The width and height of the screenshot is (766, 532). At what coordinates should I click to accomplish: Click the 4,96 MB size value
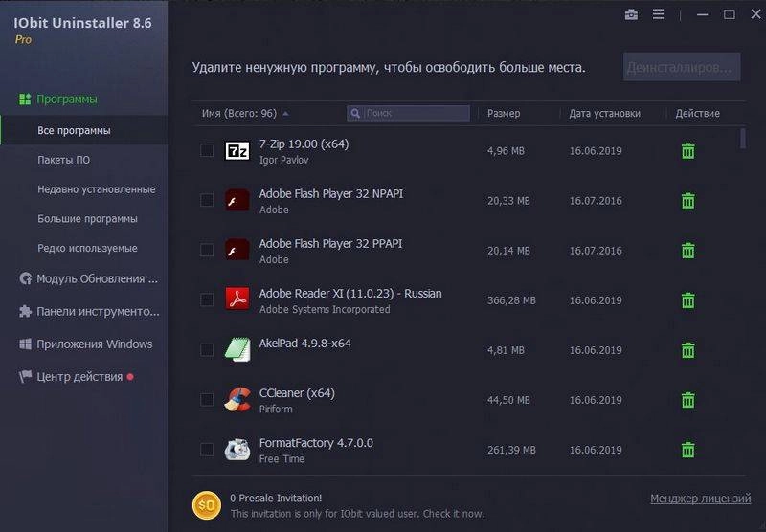pos(506,151)
